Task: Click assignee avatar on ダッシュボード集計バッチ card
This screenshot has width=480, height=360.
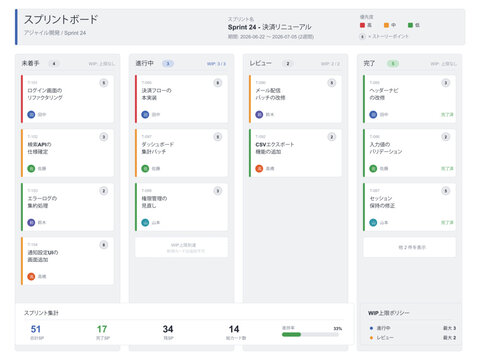Action: (145, 168)
